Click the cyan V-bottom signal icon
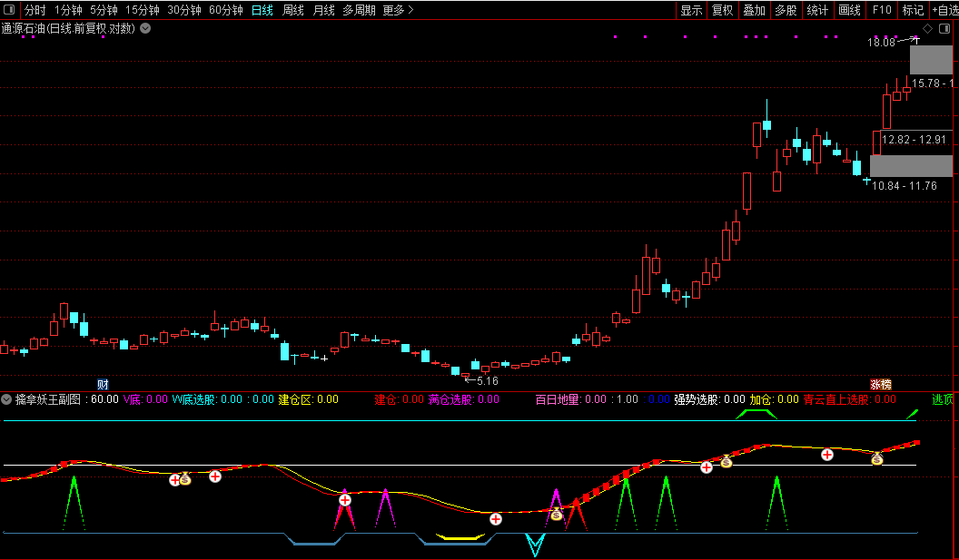959x560 pixels. pos(535,545)
